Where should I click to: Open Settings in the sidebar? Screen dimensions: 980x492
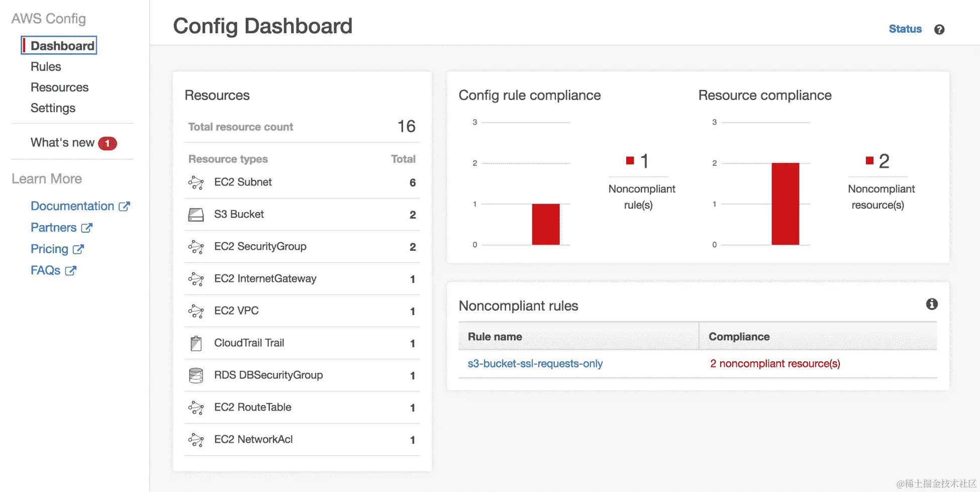point(53,108)
